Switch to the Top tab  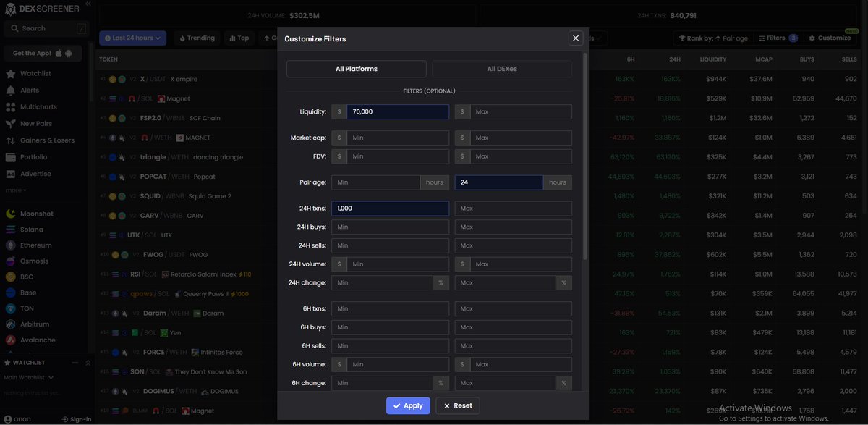click(x=238, y=37)
